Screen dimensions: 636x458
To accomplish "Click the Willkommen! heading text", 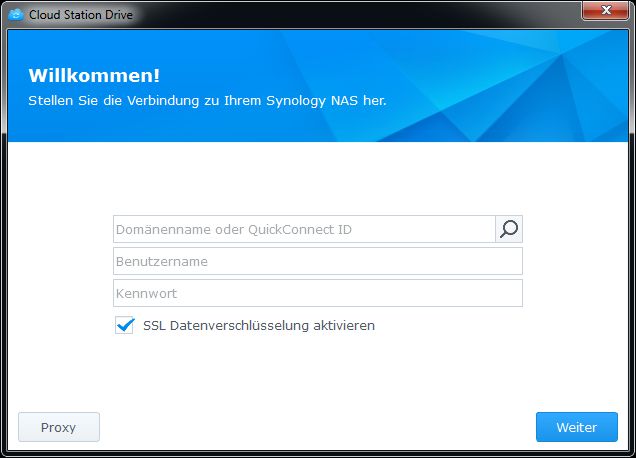I will 94,75.
